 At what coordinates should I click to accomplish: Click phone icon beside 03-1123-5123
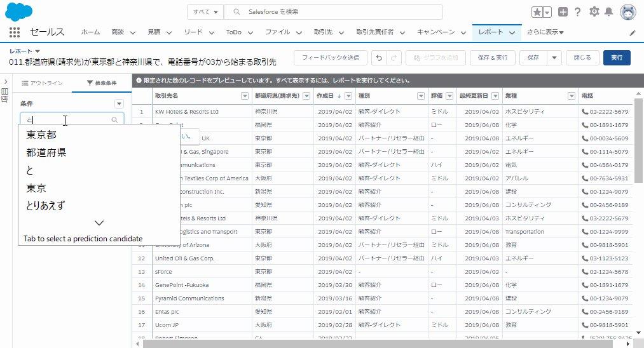click(x=585, y=258)
